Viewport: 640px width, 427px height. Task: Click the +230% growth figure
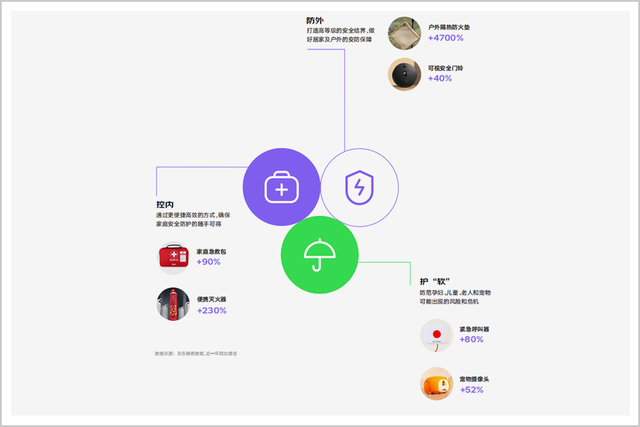(x=211, y=310)
